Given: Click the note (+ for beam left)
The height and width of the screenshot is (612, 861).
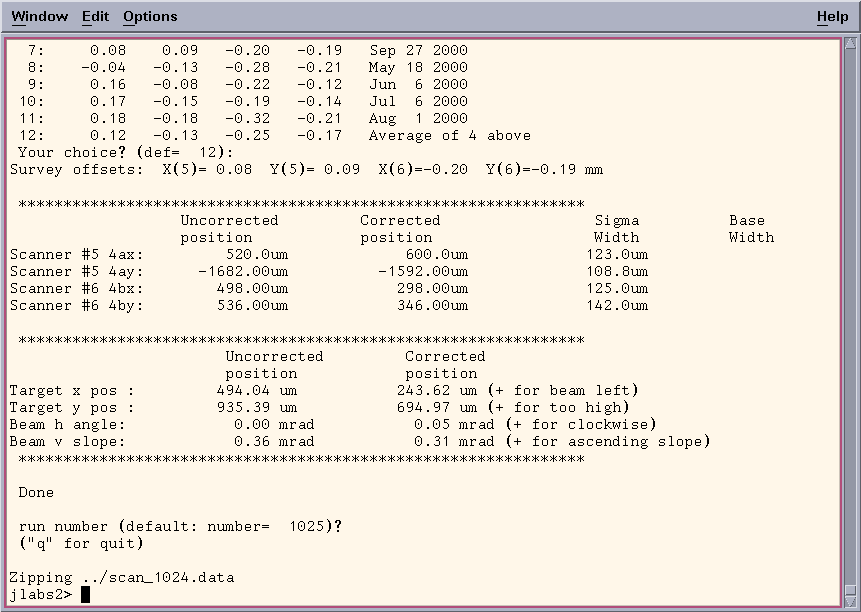Looking at the screenshot, I should [563, 391].
